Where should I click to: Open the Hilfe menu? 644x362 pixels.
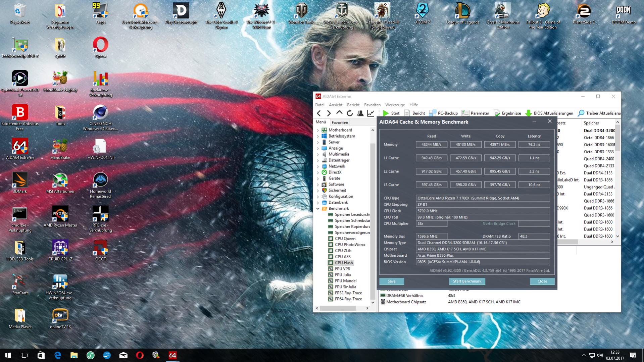[x=413, y=105]
